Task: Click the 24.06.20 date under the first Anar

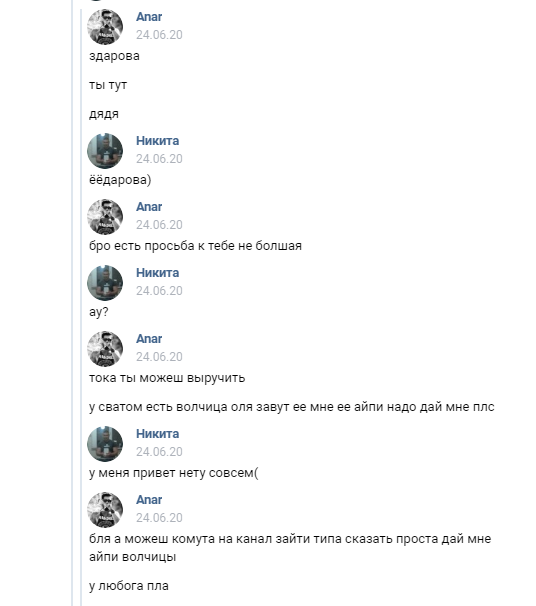Action: 159,35
